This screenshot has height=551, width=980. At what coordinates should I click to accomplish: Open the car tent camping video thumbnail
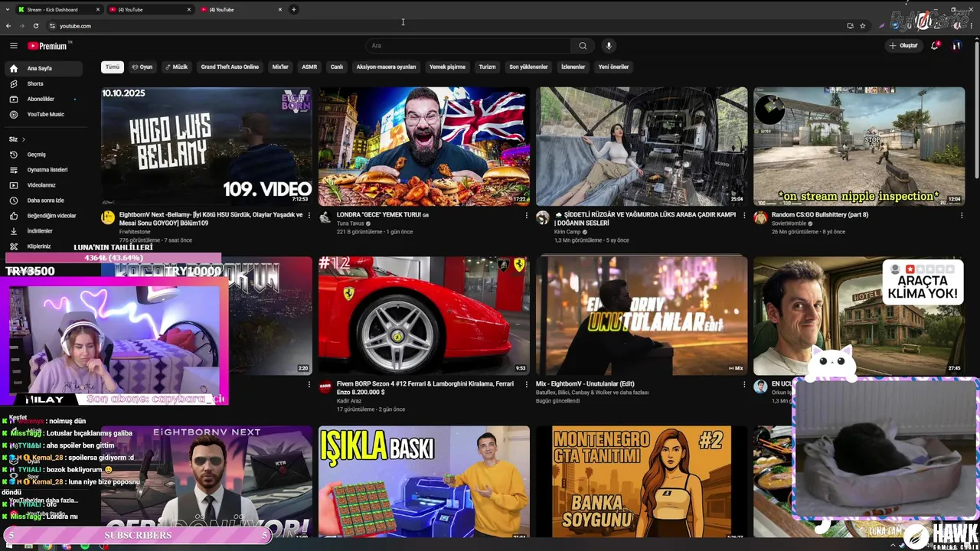[642, 146]
